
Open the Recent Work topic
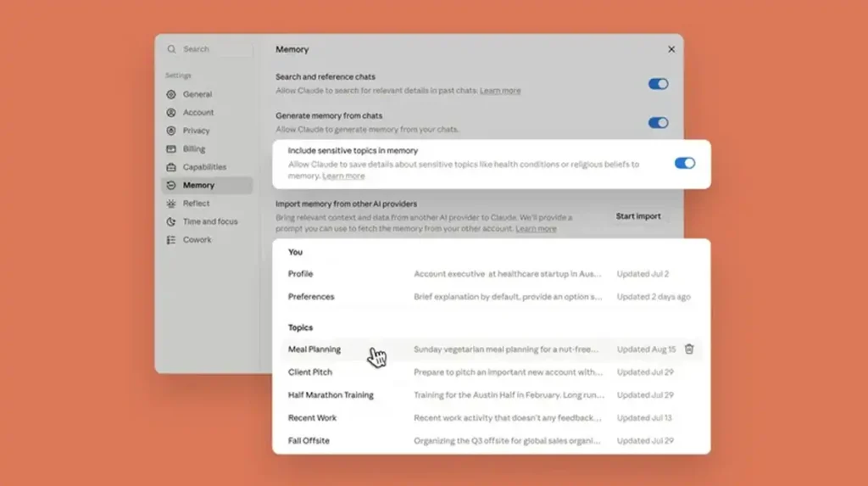point(491,418)
